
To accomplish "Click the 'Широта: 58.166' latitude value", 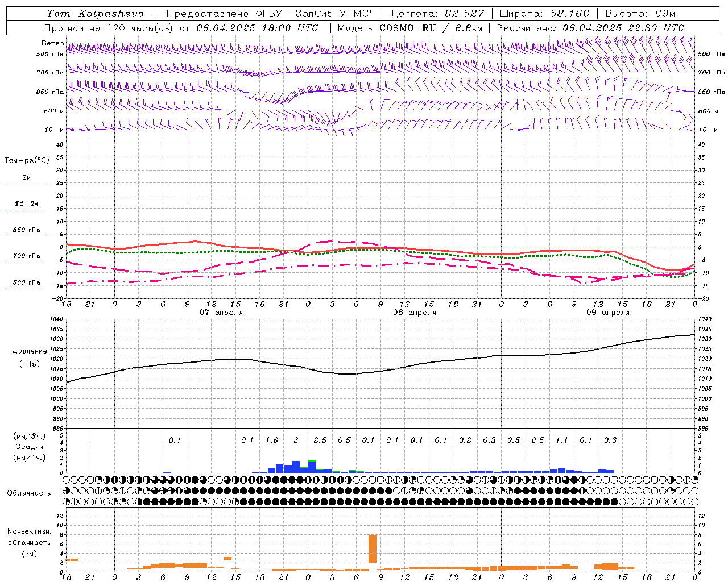I will [544, 14].
